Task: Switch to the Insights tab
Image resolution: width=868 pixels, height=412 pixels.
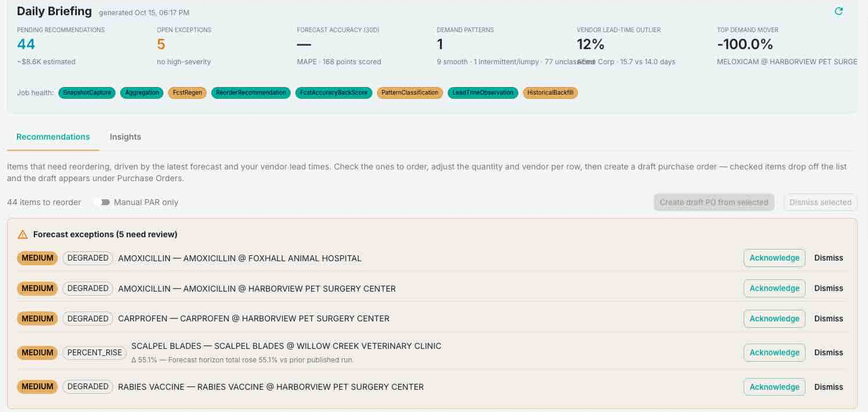Action: point(126,137)
